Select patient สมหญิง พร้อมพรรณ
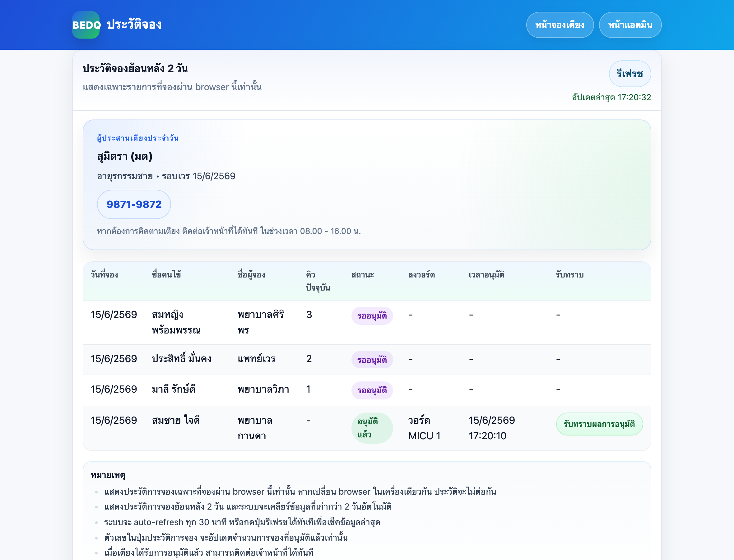The image size is (734, 560). click(x=176, y=322)
